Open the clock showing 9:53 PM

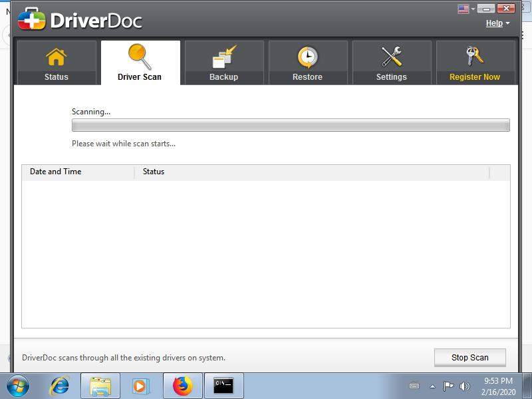(498, 386)
